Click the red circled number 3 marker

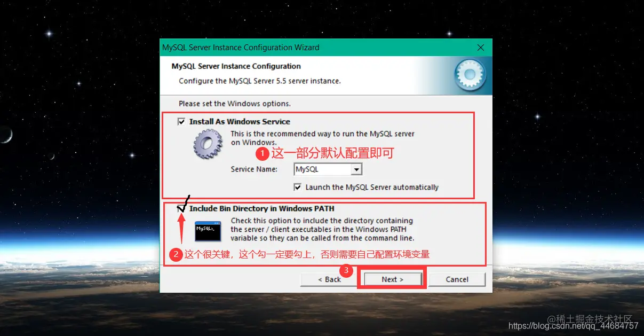pyautogui.click(x=346, y=270)
